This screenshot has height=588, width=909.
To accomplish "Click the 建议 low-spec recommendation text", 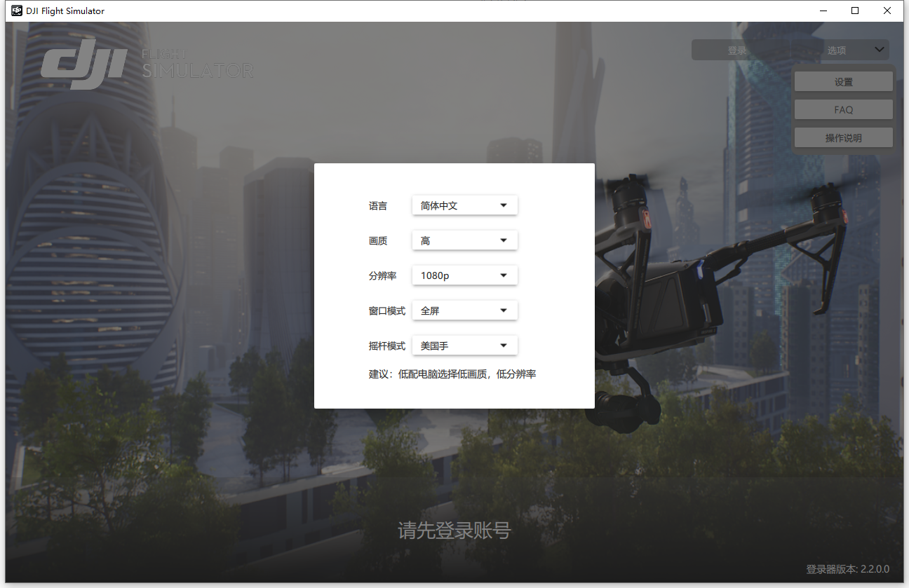I will [452, 374].
